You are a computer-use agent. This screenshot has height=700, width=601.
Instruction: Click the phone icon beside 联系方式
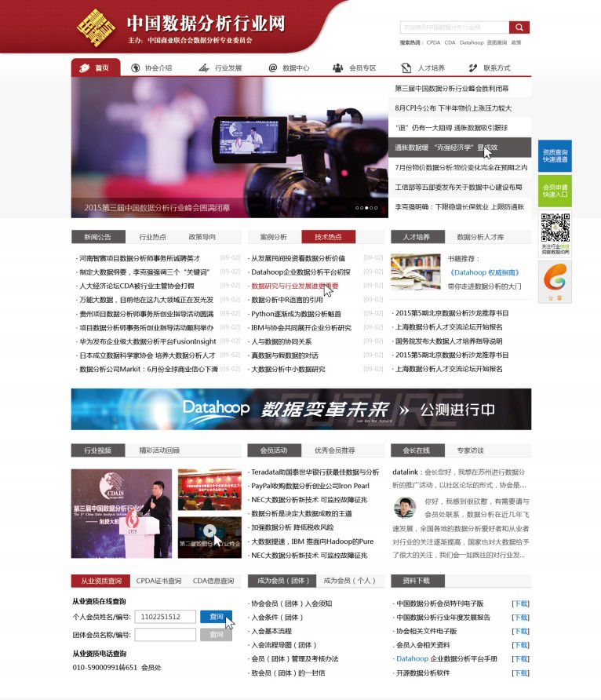tap(473, 67)
